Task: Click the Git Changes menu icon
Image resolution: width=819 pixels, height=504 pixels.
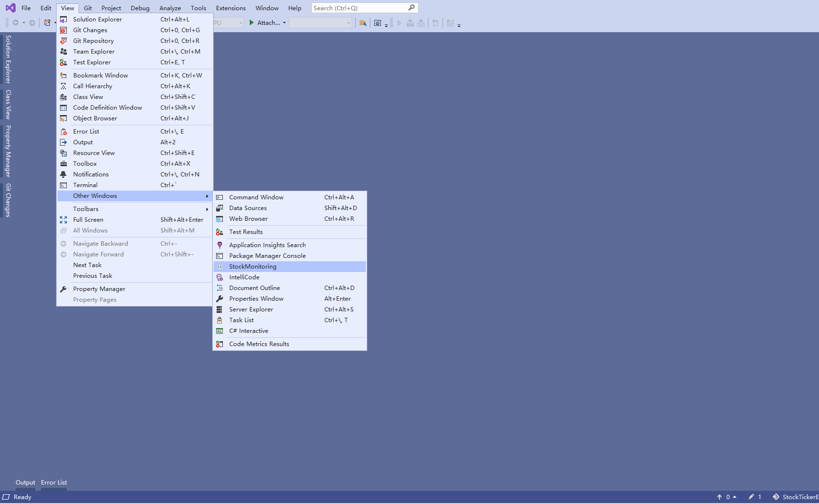Action: point(63,30)
